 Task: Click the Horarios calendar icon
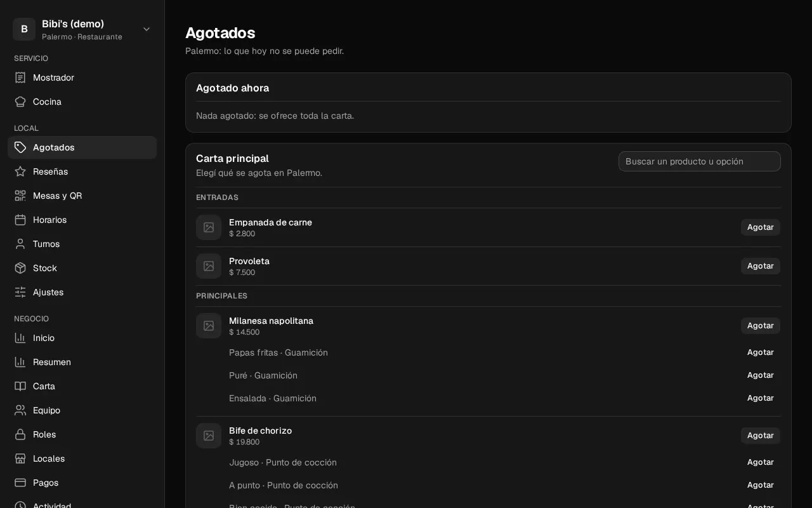[x=20, y=220]
